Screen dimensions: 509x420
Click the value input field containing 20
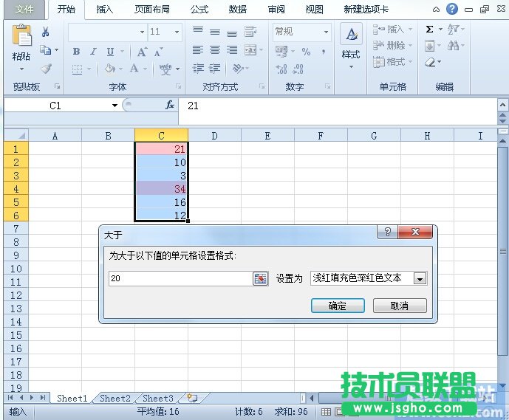tap(180, 278)
